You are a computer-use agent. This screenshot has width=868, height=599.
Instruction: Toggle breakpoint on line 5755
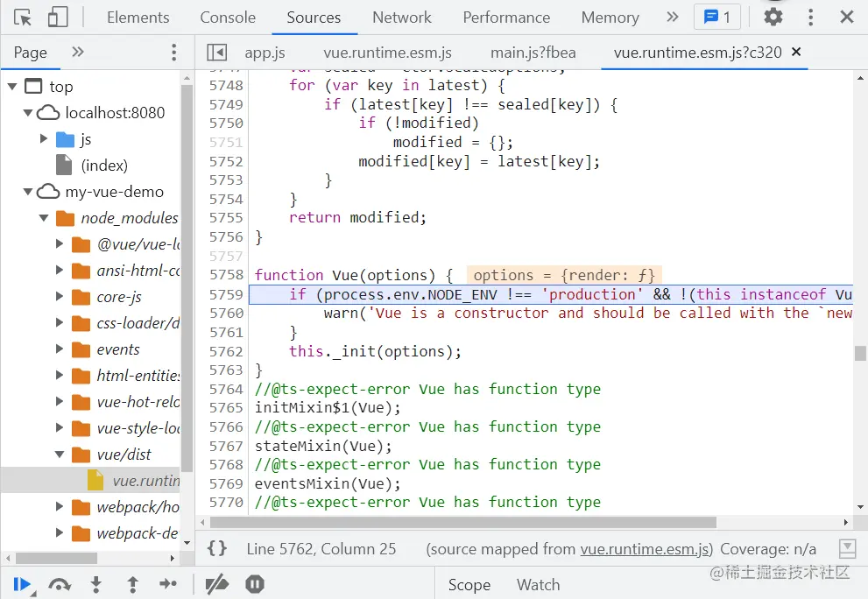pos(226,217)
